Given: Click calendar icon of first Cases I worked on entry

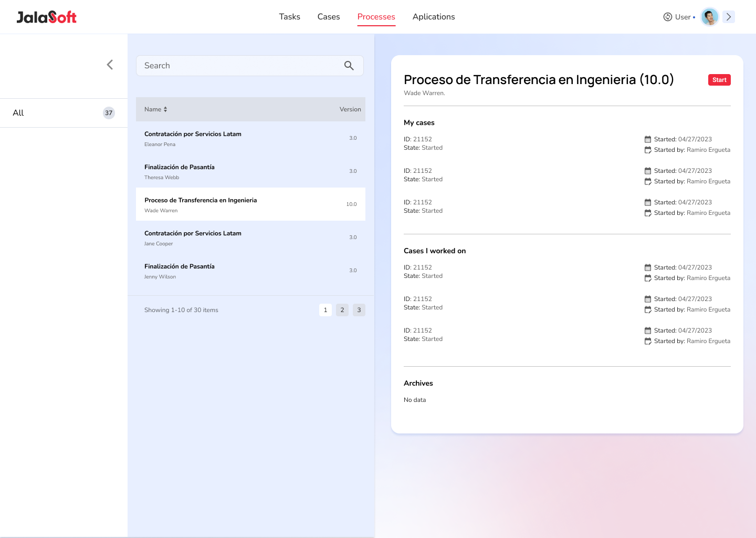Looking at the screenshot, I should [x=648, y=267].
